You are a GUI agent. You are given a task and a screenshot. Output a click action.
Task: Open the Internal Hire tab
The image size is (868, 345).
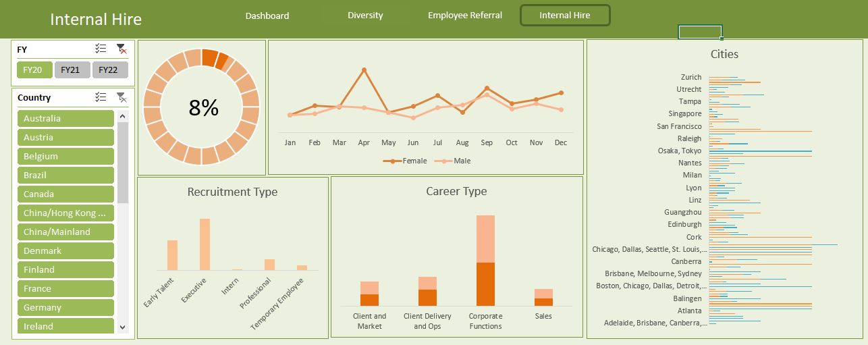[565, 15]
